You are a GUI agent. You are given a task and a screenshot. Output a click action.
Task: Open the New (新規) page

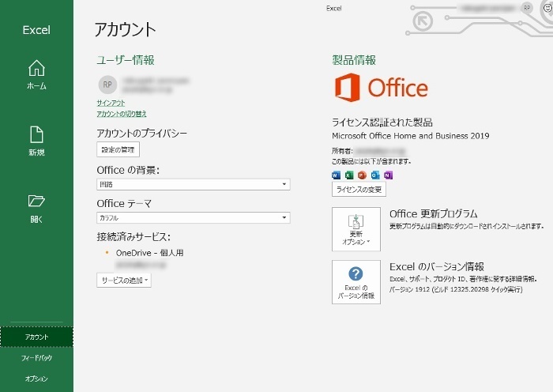tap(36, 141)
